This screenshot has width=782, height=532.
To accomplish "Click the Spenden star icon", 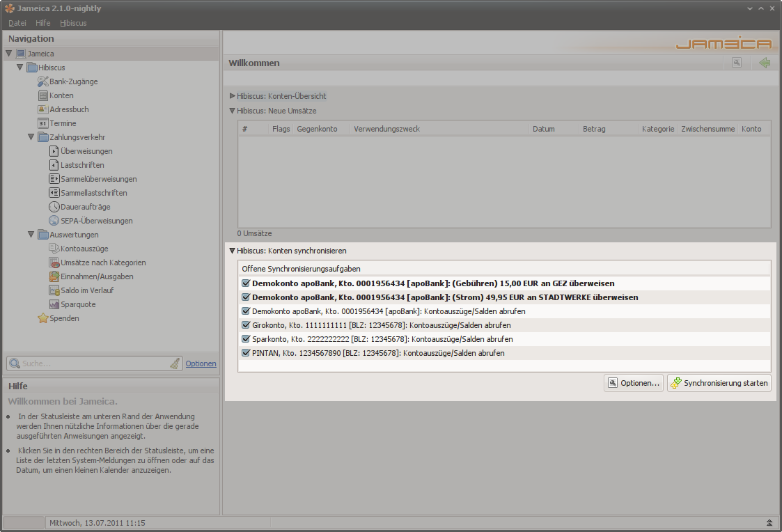I will click(43, 318).
